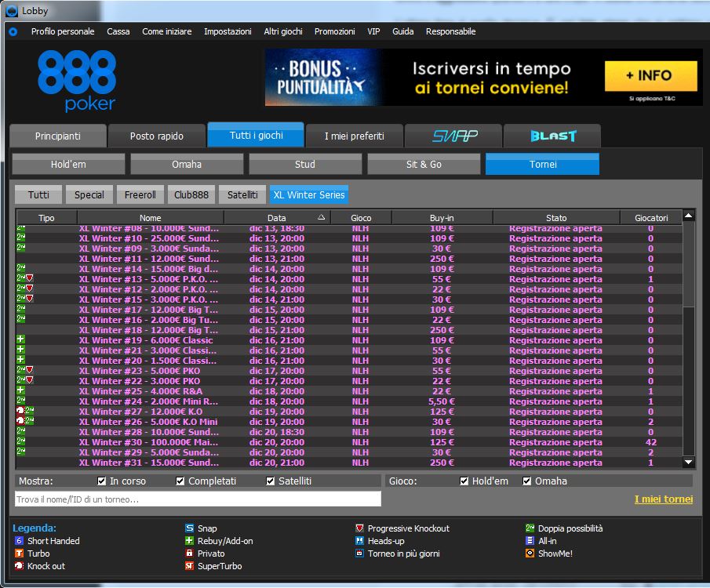Click the Rebuy icon on XL Winter #20 row
Screen dimensions: 710x588
pos(20,360)
